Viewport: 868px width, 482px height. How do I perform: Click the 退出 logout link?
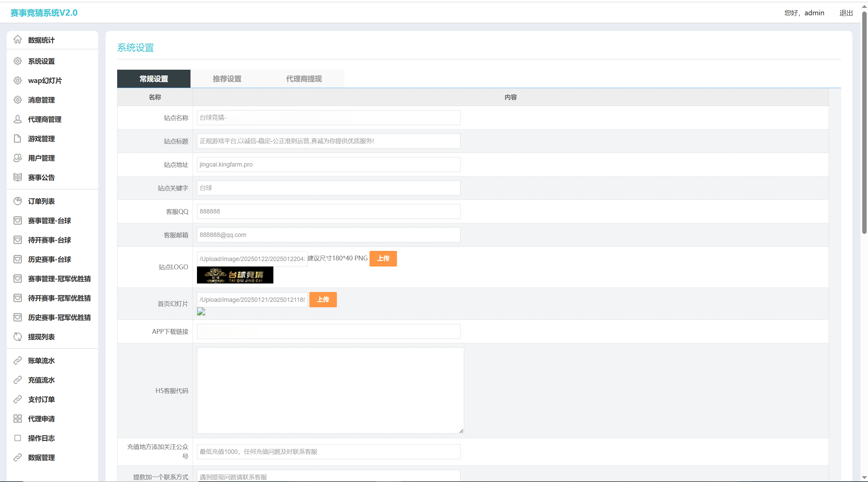(846, 13)
